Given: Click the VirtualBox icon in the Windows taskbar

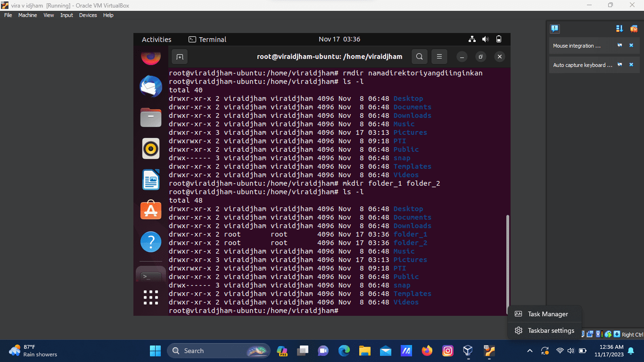Looking at the screenshot, I should coord(468,351).
